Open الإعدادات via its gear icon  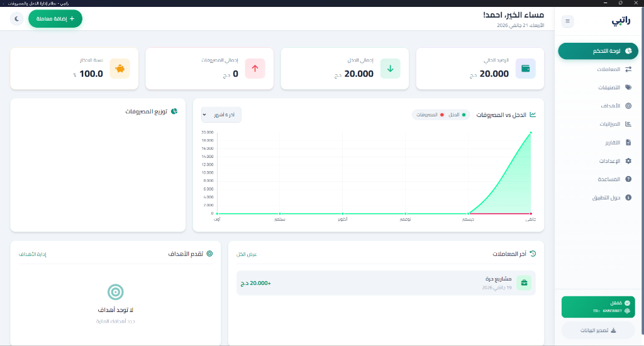click(628, 161)
